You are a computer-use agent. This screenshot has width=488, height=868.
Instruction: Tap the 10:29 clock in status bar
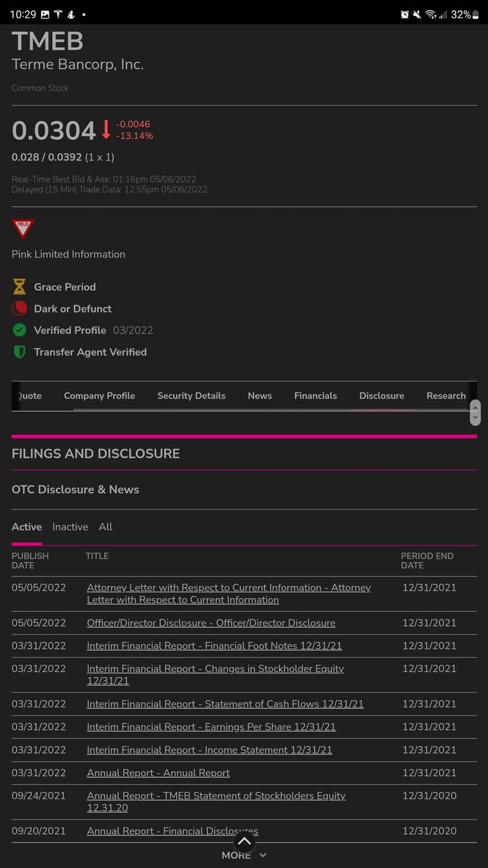[22, 14]
